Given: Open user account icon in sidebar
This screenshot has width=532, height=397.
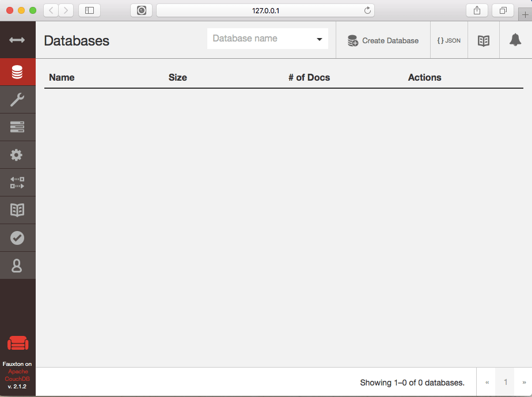Looking at the screenshot, I should (x=17, y=266).
